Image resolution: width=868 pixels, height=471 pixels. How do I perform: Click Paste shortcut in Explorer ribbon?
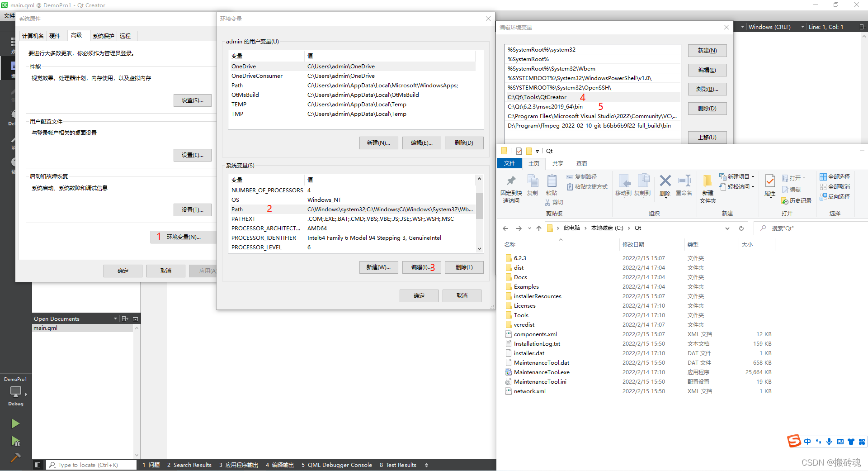click(587, 187)
